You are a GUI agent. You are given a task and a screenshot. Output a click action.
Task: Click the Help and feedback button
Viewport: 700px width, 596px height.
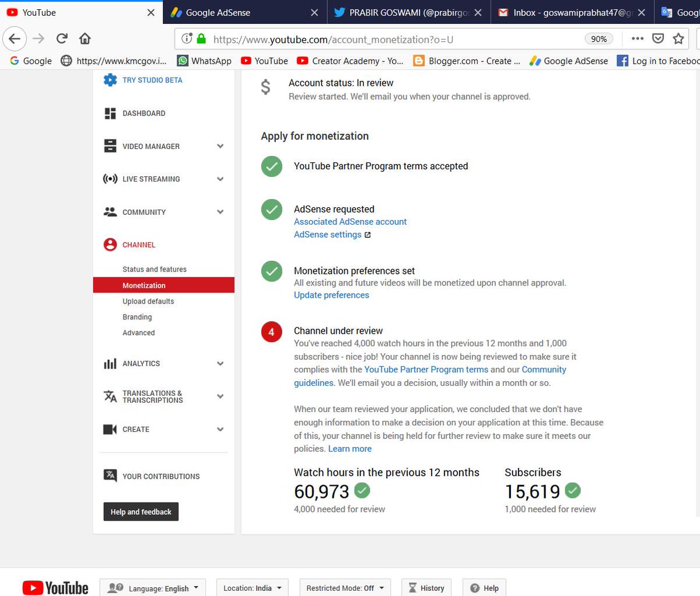141,511
